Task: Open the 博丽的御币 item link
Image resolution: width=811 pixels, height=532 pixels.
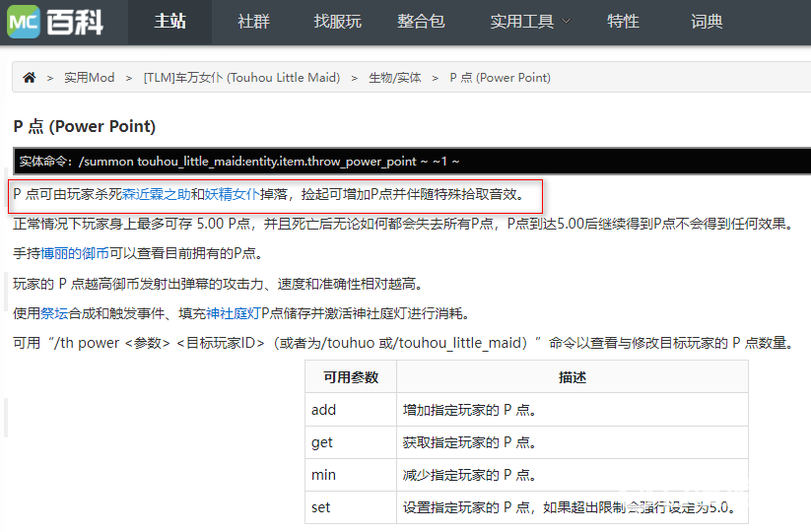Action: [75, 253]
